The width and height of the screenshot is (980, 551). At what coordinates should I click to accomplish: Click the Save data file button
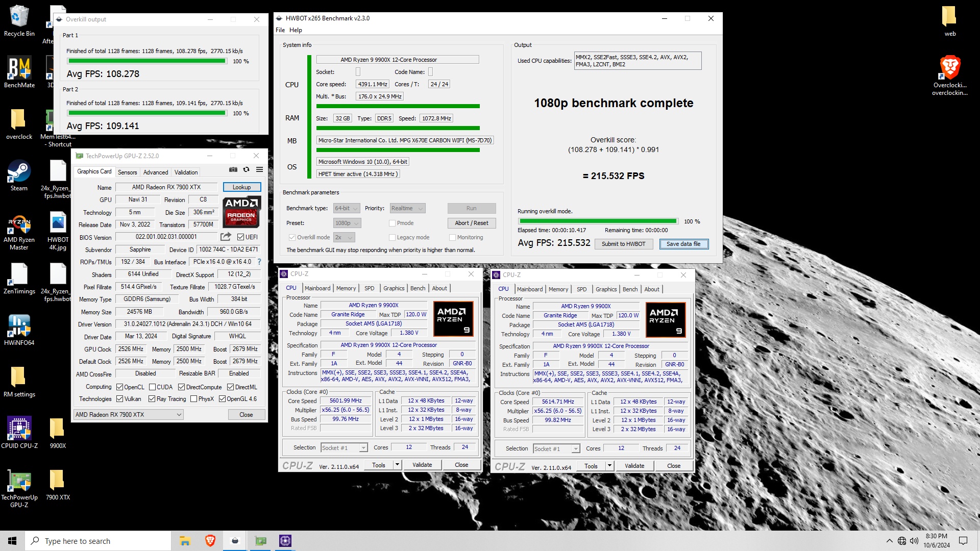[x=683, y=244]
